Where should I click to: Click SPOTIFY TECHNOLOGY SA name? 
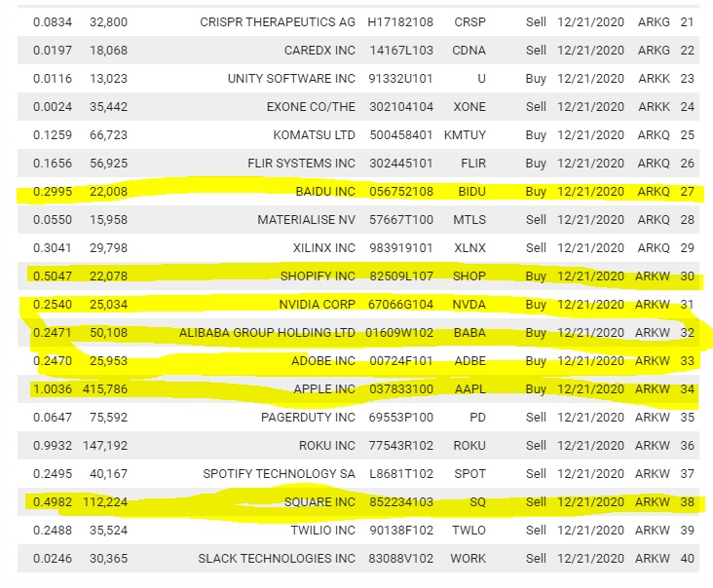279,473
